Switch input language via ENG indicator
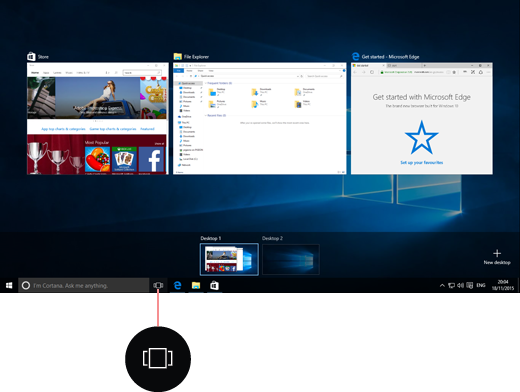Screen dimensions: 520x392 click(481, 285)
